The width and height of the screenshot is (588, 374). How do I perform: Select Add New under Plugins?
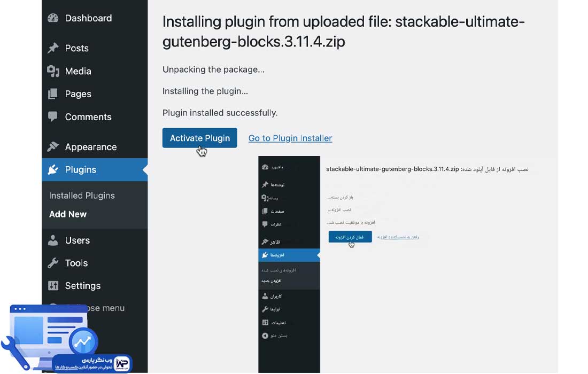pos(68,214)
